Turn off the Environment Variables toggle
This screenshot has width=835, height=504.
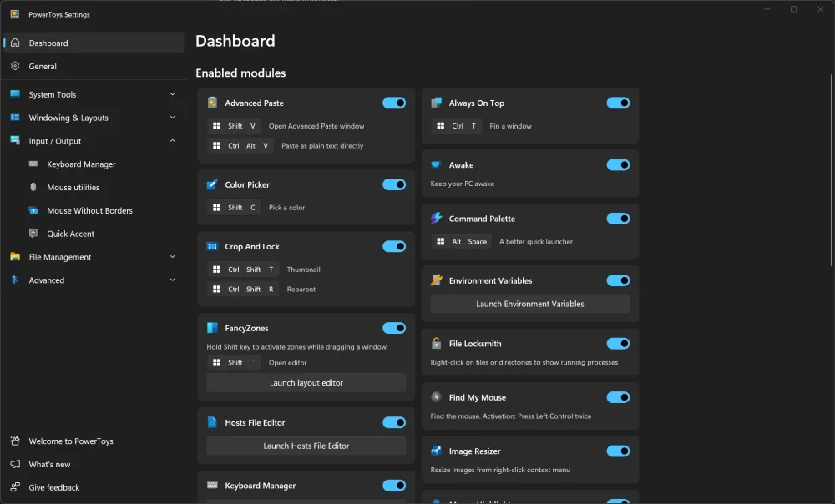pos(618,280)
